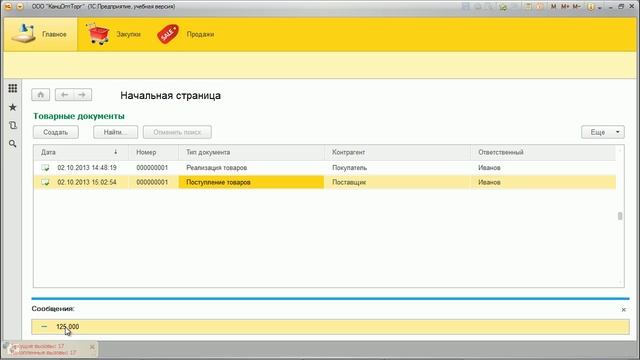Open Закупки shopping cart icon
This screenshot has height=360, width=640.
(x=98, y=34)
